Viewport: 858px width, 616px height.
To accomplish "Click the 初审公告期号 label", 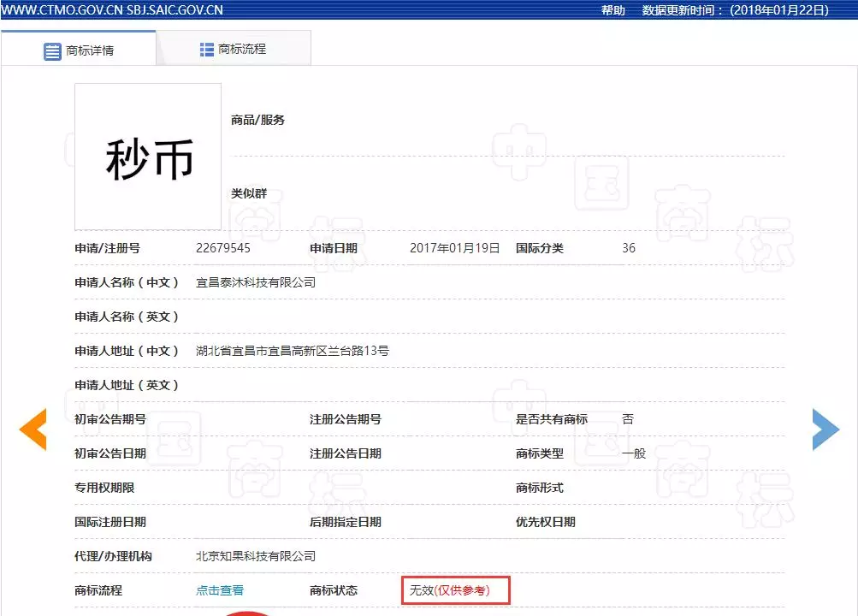I will [x=110, y=419].
